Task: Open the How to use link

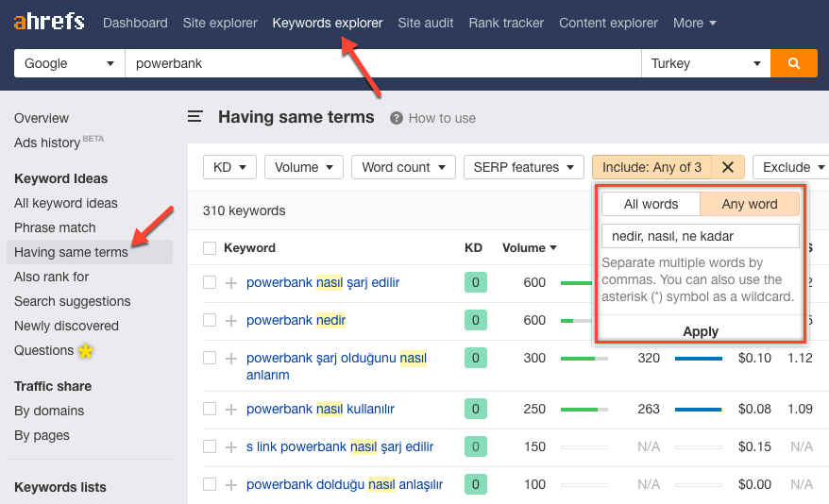Action: 442,118
